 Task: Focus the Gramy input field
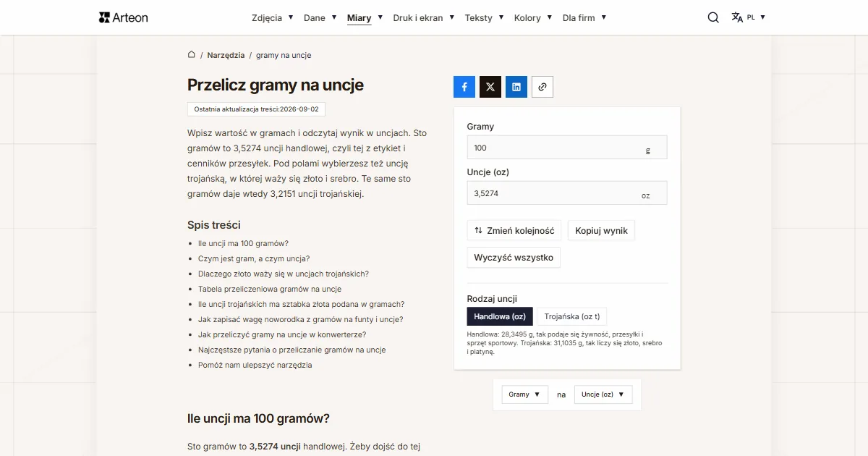coord(567,148)
